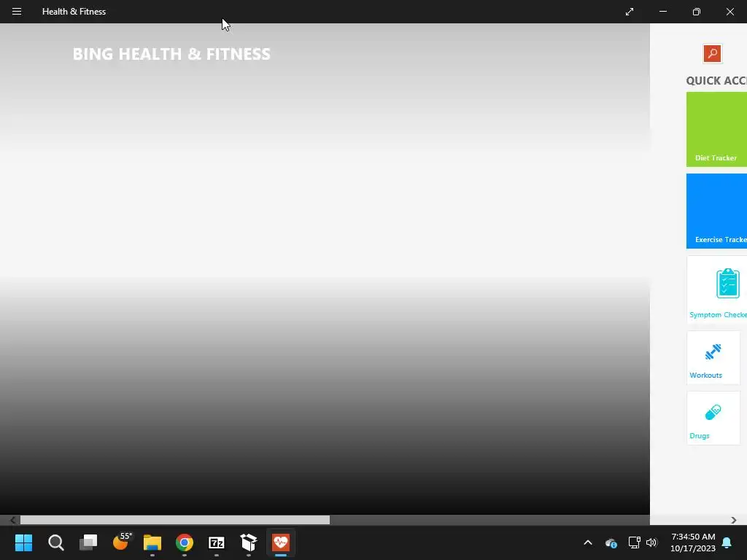Open the clock and date flyout

tap(693, 542)
